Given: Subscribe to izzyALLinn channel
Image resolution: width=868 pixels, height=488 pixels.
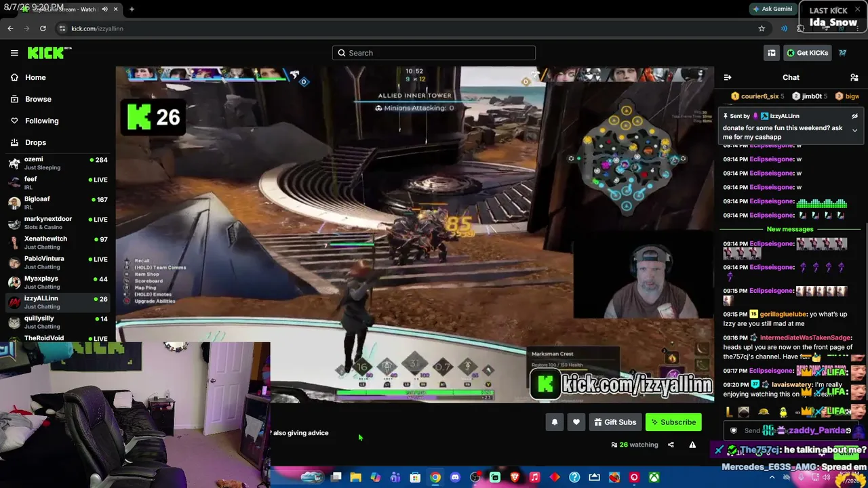Looking at the screenshot, I should (x=673, y=422).
